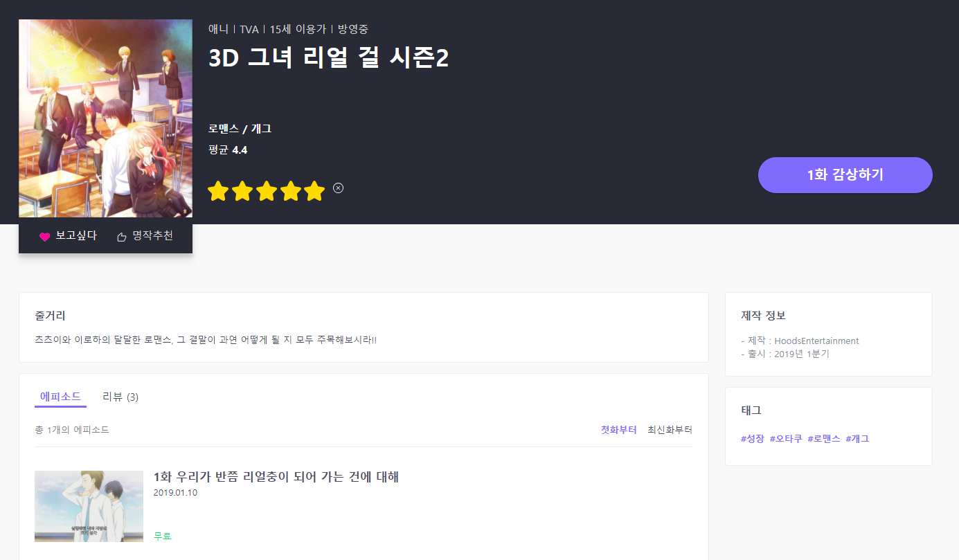This screenshot has width=959, height=560.
Task: Sort episodes by 첫화부터
Action: click(618, 430)
